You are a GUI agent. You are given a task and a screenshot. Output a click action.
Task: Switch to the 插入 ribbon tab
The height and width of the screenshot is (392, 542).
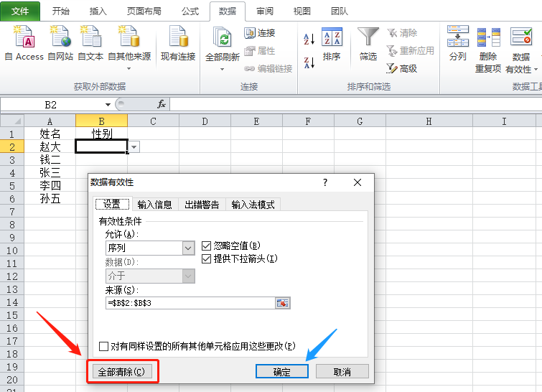(x=98, y=11)
